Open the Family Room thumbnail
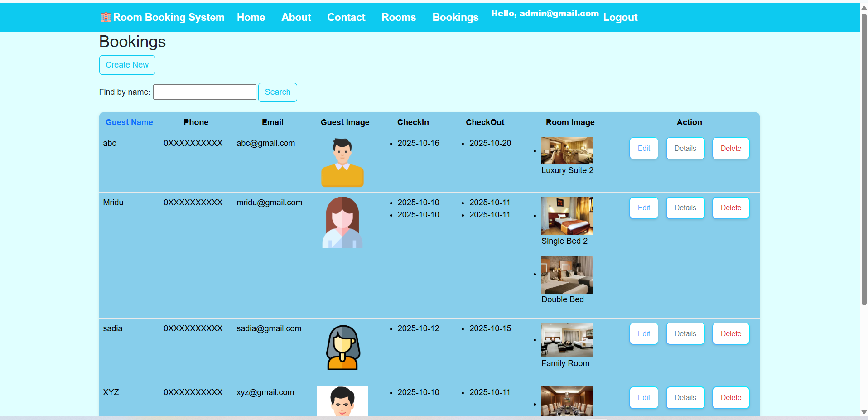 567,340
